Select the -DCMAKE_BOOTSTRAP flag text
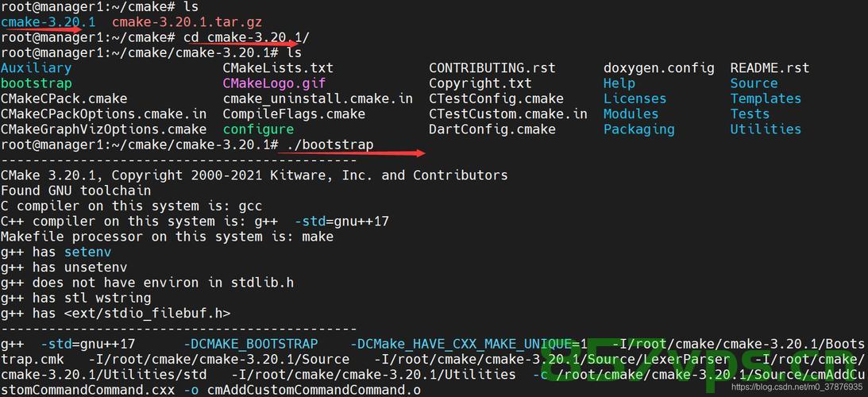The image size is (868, 397). tap(250, 344)
